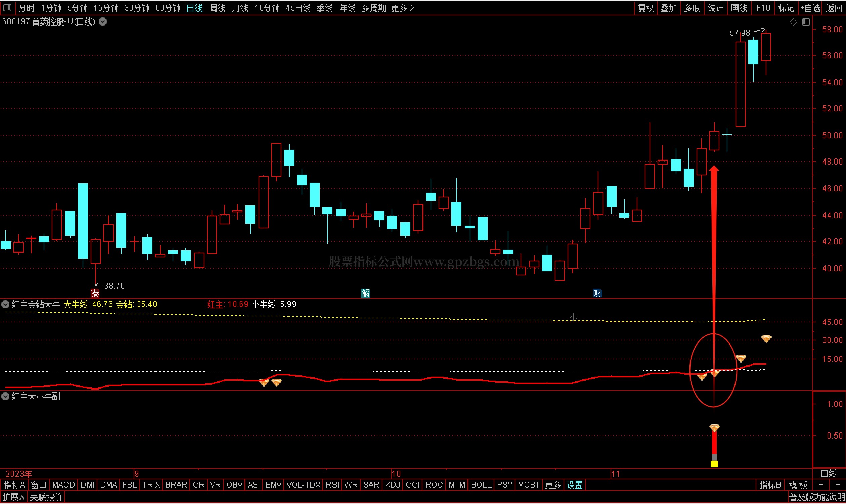The height and width of the screenshot is (504, 846).
Task: Expand 更多 periods list in top bar
Action: pyautogui.click(x=403, y=8)
